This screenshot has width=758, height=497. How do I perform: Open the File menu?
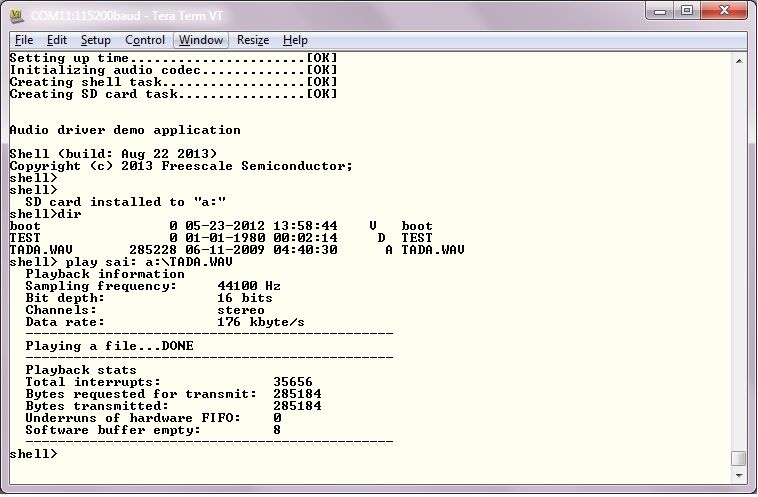pos(24,40)
